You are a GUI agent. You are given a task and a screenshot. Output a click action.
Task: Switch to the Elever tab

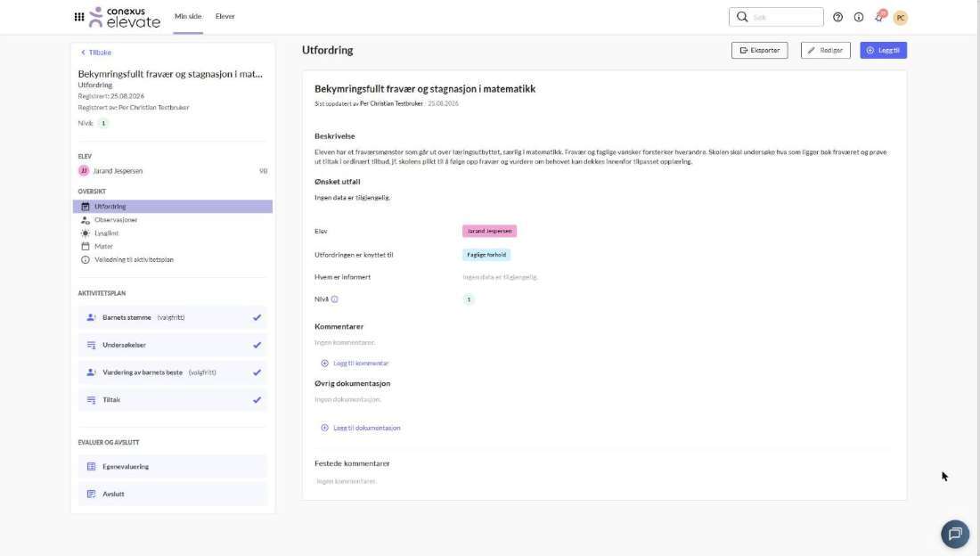pos(225,16)
